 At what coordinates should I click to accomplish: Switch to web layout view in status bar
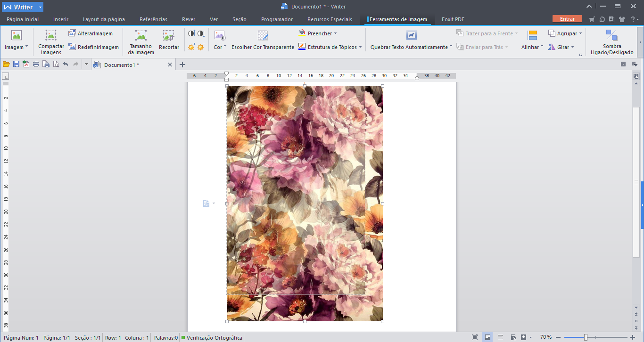click(513, 337)
